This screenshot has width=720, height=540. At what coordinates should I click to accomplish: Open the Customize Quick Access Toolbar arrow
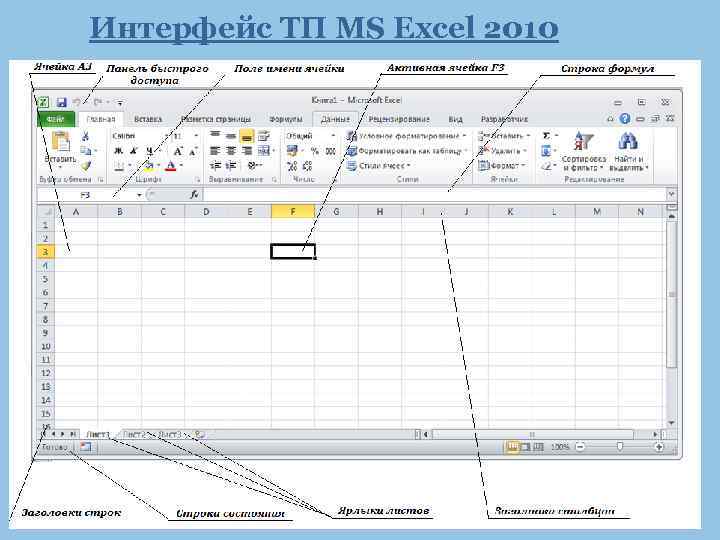(x=120, y=103)
